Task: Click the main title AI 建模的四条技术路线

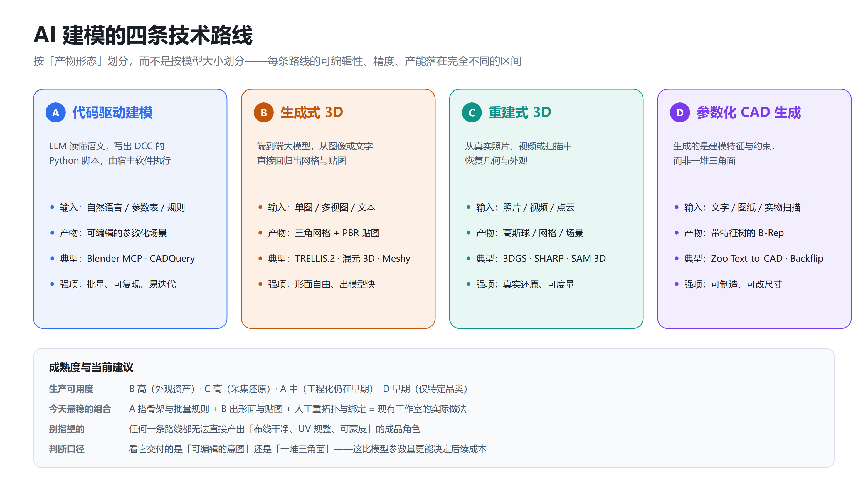Action: pyautogui.click(x=143, y=35)
